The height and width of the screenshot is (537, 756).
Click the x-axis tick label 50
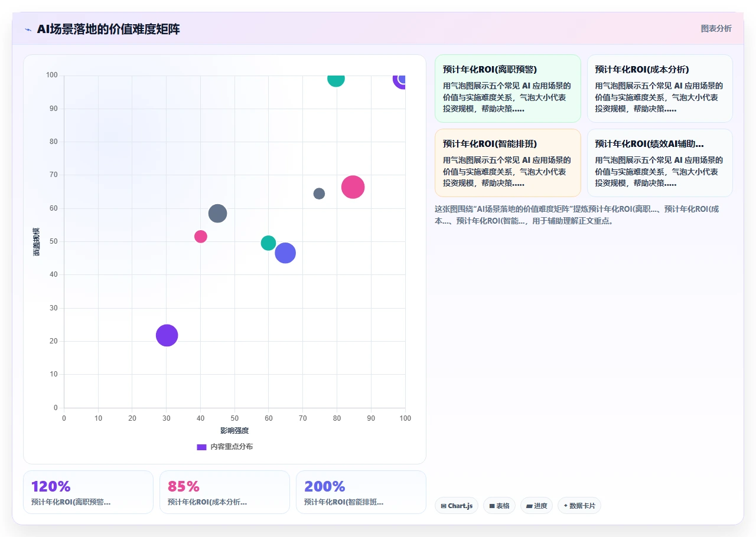tap(234, 418)
